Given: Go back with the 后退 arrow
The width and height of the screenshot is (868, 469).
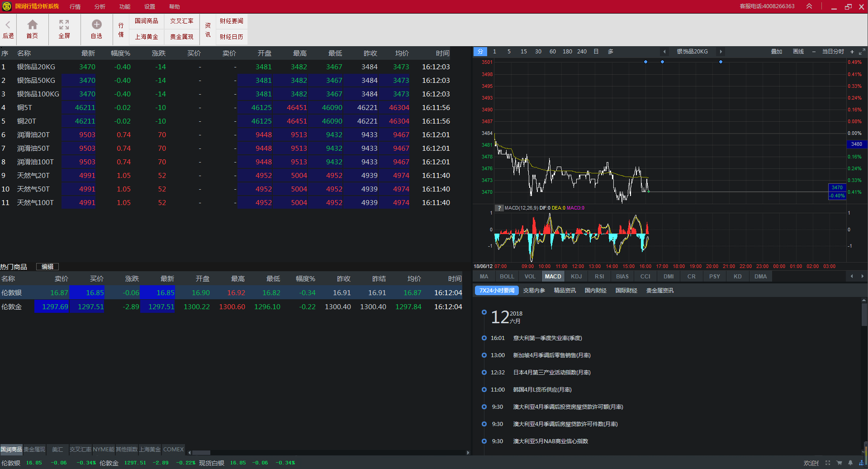Looking at the screenshot, I should pyautogui.click(x=8, y=29).
